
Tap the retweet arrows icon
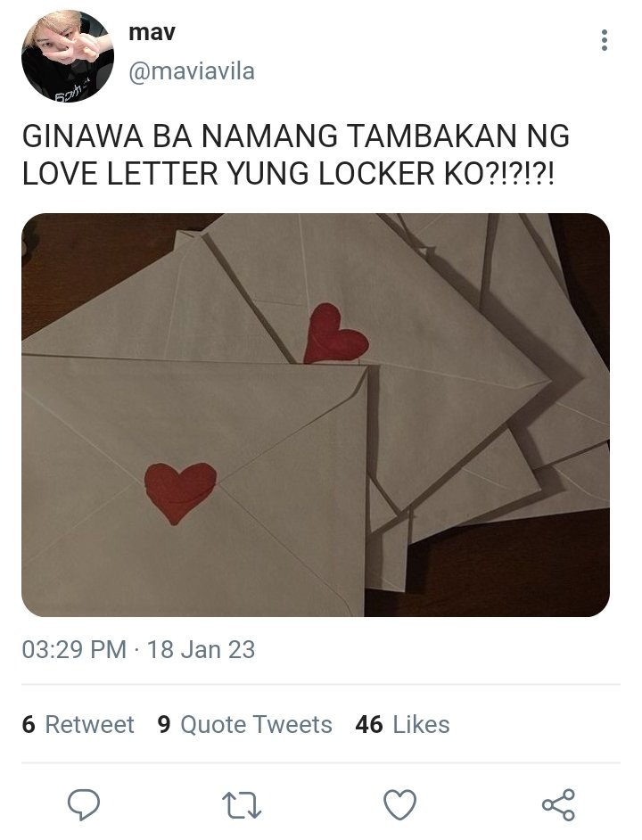242,805
